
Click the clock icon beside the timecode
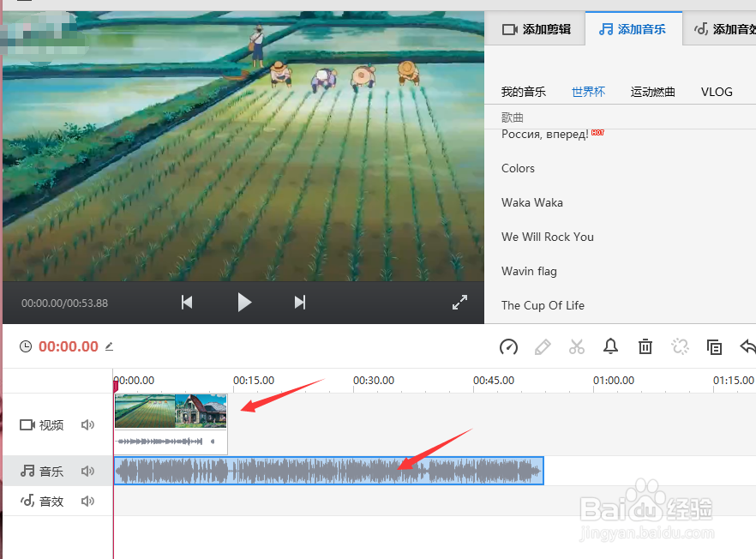pyautogui.click(x=26, y=346)
